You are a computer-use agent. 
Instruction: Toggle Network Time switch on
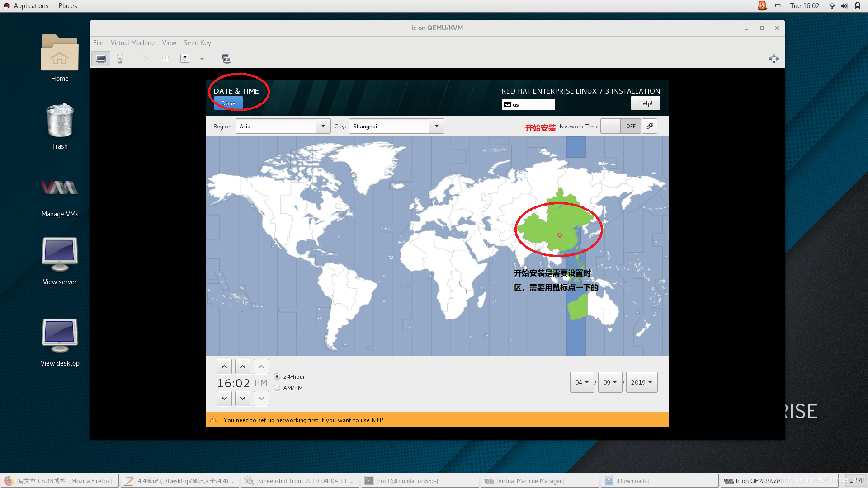[x=621, y=126]
